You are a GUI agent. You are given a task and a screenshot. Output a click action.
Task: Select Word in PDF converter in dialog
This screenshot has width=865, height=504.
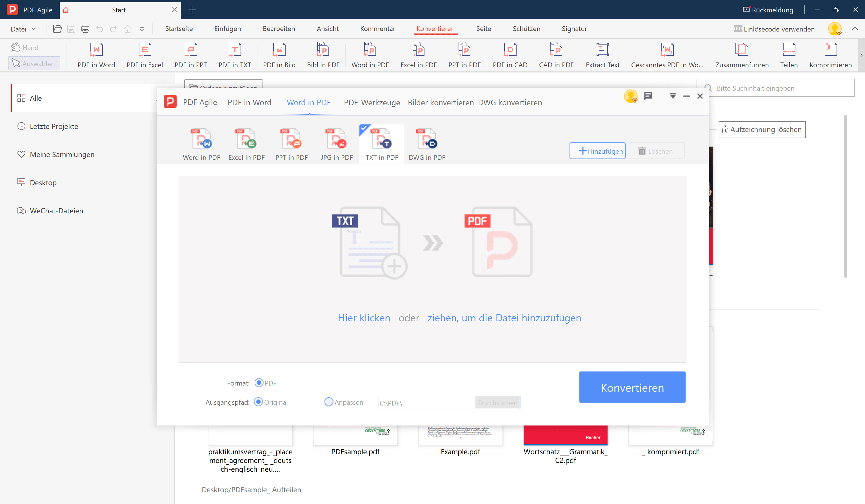201,144
